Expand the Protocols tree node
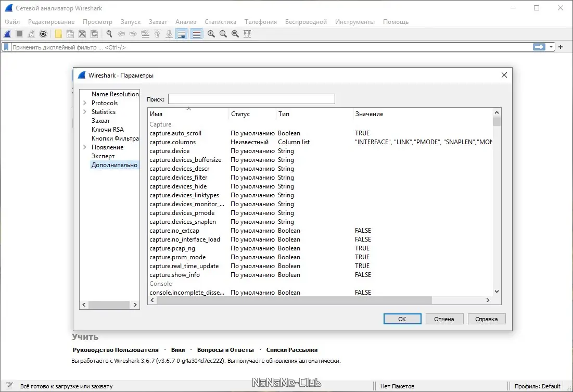The width and height of the screenshot is (573, 392). [x=85, y=103]
